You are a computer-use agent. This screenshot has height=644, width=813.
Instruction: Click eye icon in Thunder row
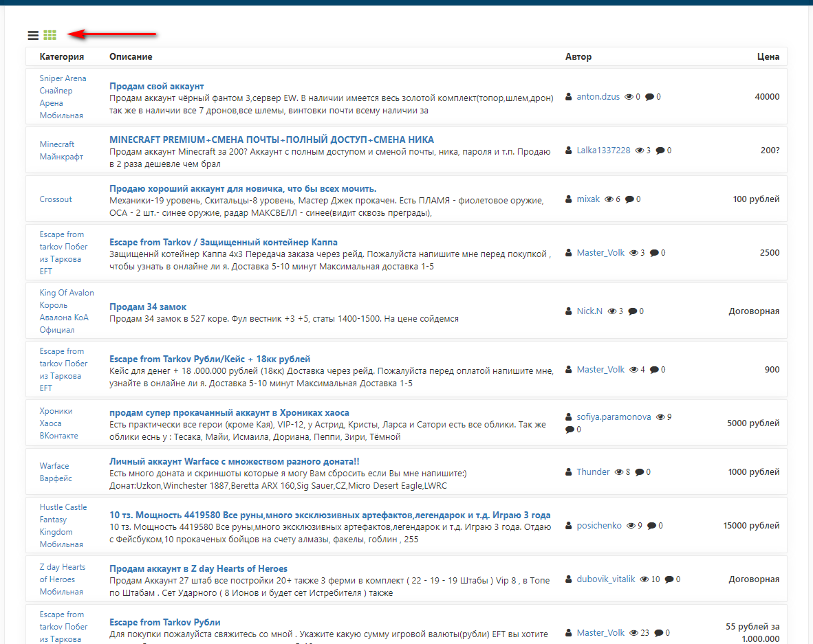click(619, 472)
